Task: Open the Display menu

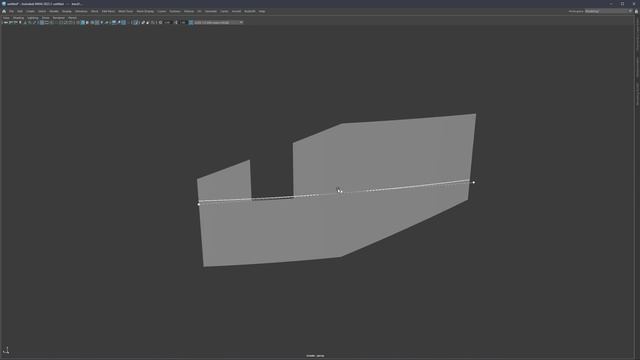Action: click(x=67, y=11)
